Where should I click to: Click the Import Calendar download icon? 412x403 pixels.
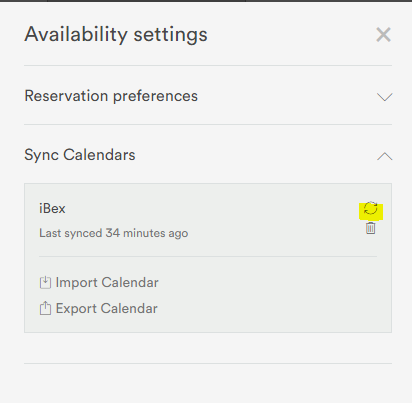pyautogui.click(x=45, y=282)
